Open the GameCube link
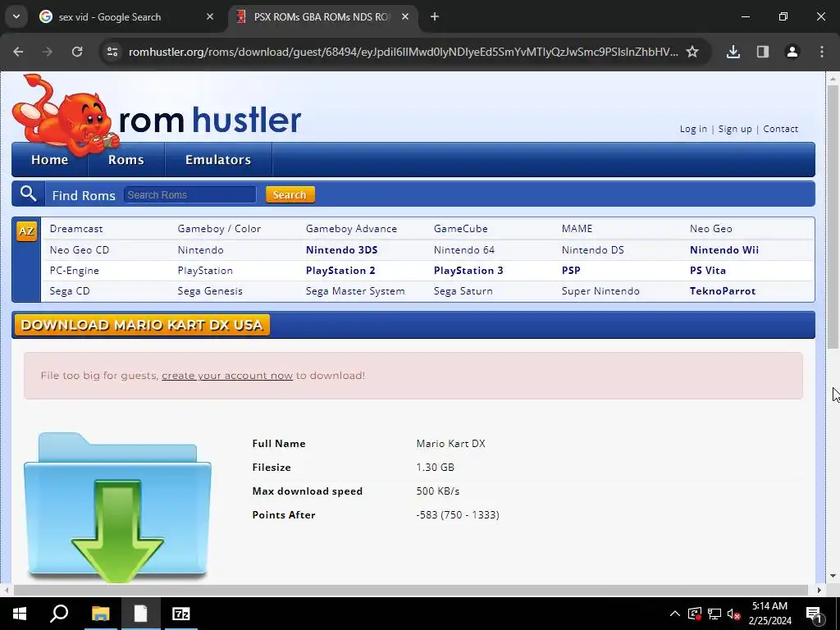This screenshot has width=840, height=630. [461, 229]
